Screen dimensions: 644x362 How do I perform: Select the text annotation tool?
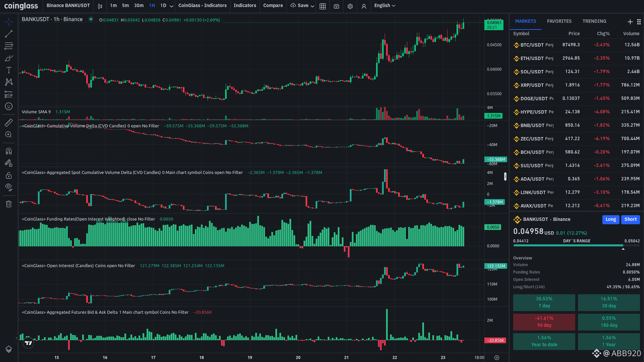coord(9,70)
